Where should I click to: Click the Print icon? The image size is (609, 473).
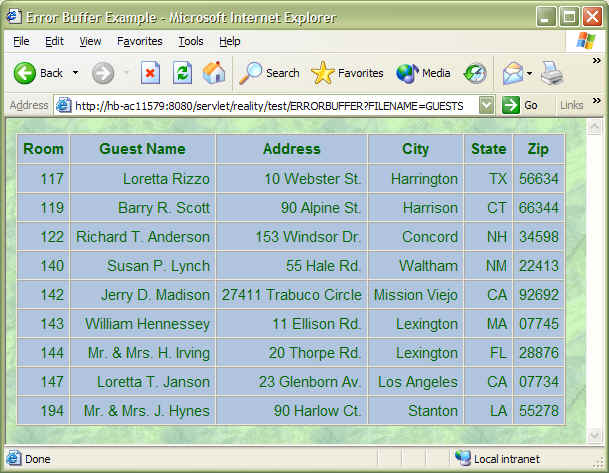coord(552,73)
